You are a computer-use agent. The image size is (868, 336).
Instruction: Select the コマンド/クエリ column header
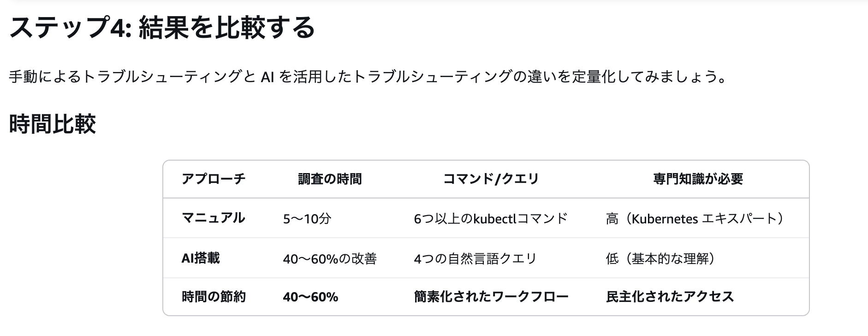click(491, 179)
